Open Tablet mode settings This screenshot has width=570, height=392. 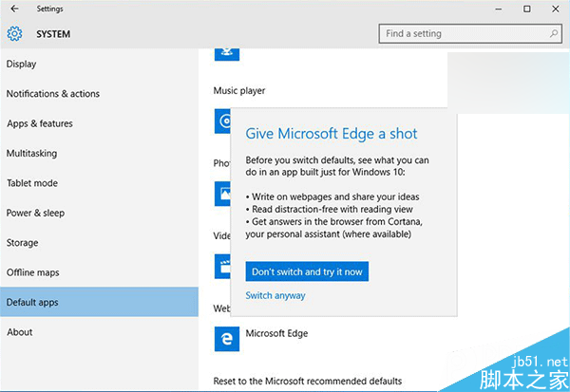[31, 183]
